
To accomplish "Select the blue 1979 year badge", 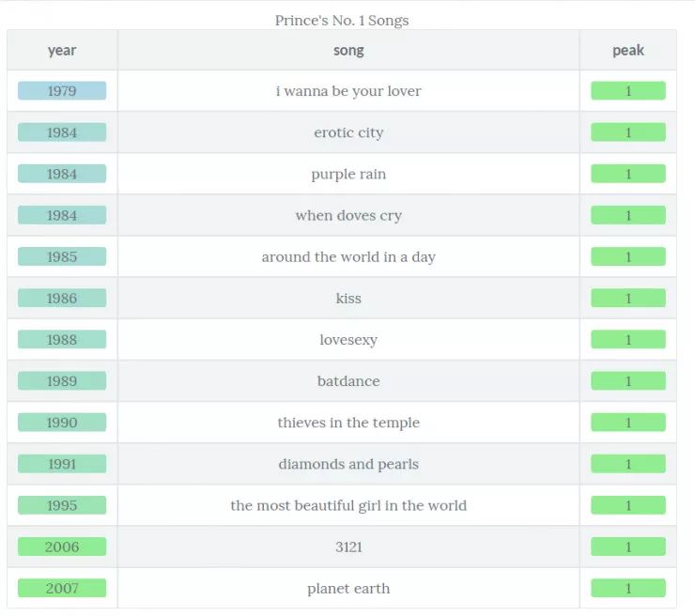I will pyautogui.click(x=62, y=91).
